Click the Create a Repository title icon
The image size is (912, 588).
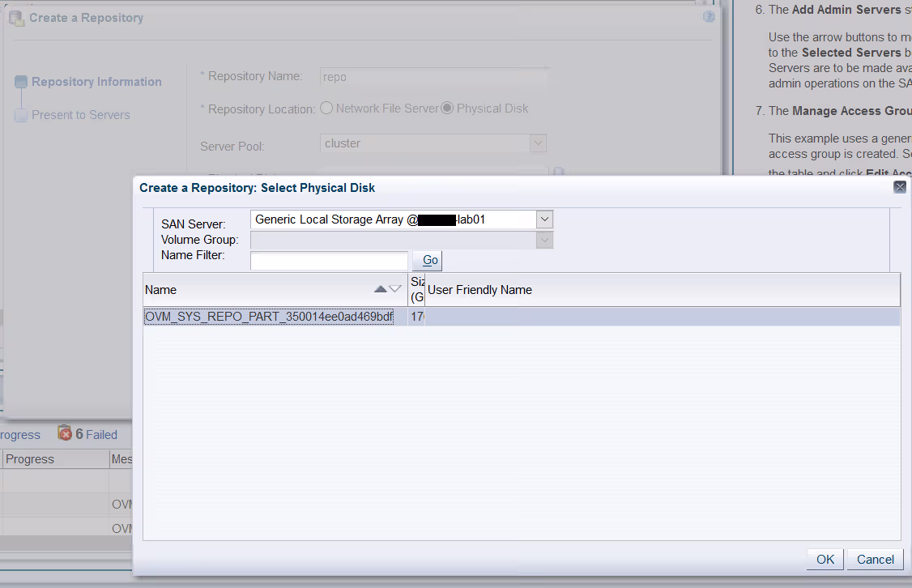16,17
